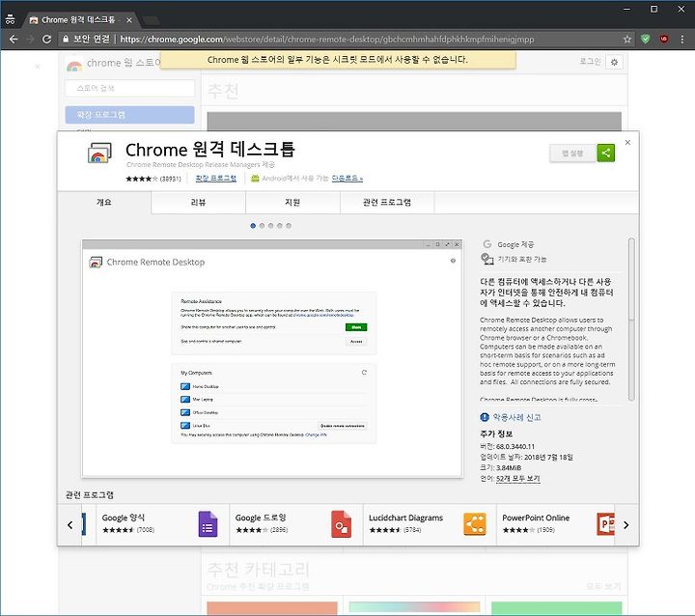The image size is (695, 616).
Task: Click the Lucidchart Diagrams orange icon
Action: tap(474, 524)
